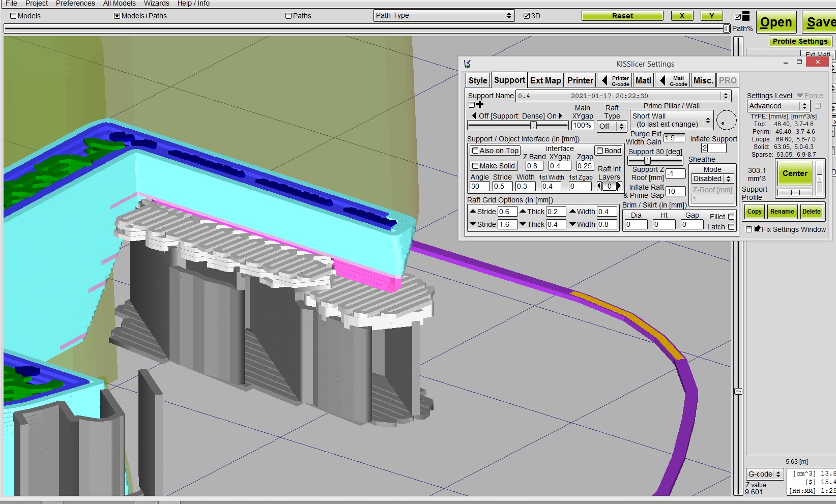Decrease Raft Int Layers with left arrow
The width and height of the screenshot is (836, 504).
[x=599, y=187]
